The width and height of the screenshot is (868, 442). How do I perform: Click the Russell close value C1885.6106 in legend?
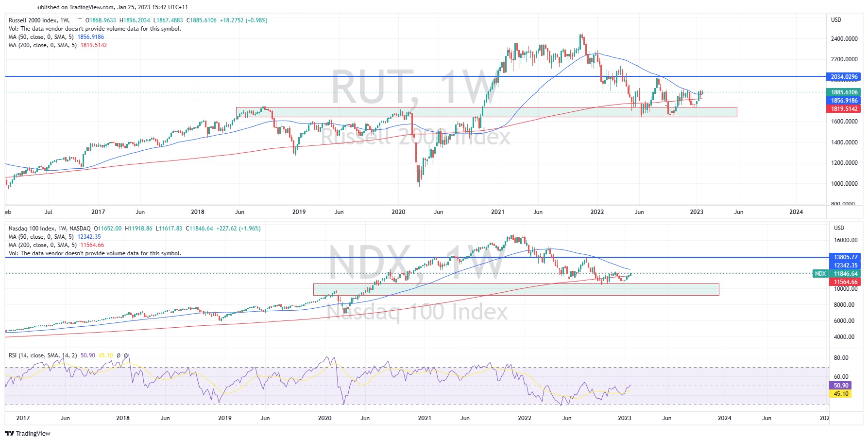pyautogui.click(x=201, y=20)
